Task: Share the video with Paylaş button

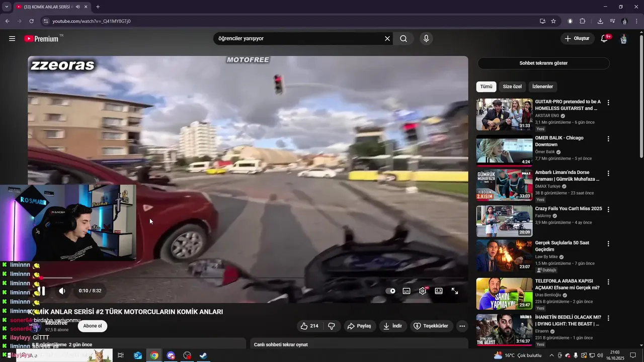Action: 359,326
